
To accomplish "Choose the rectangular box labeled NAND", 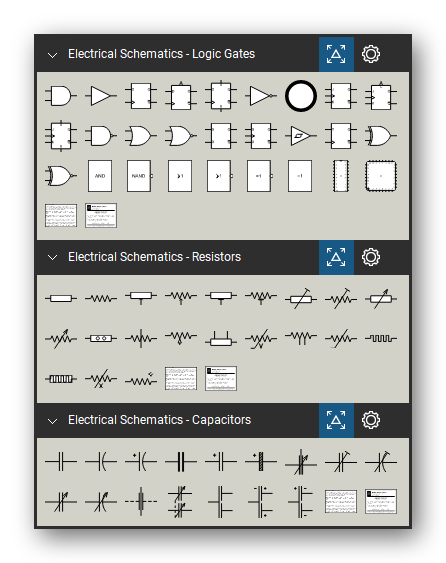I will (x=140, y=176).
